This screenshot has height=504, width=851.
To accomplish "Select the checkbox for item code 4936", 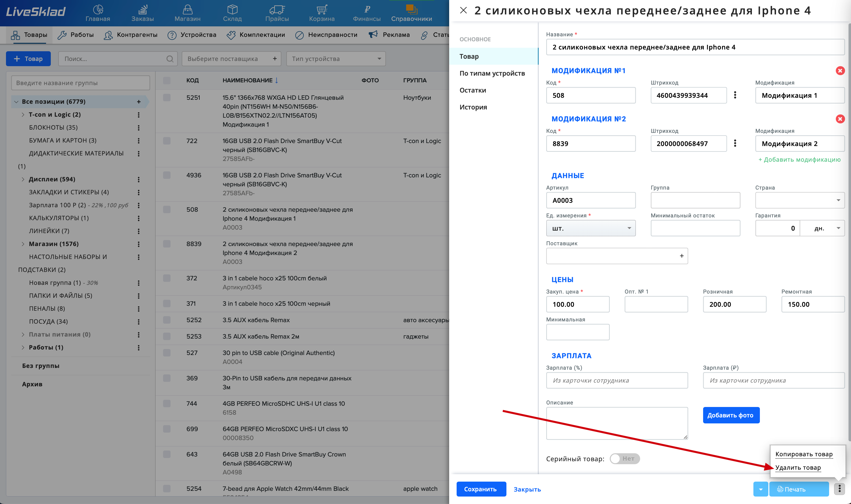I will 167,175.
